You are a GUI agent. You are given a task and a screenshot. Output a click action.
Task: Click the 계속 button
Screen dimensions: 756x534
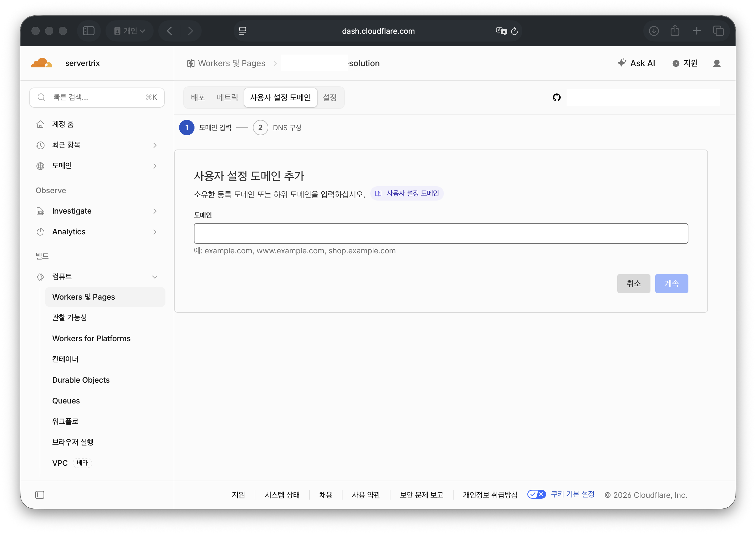click(672, 284)
